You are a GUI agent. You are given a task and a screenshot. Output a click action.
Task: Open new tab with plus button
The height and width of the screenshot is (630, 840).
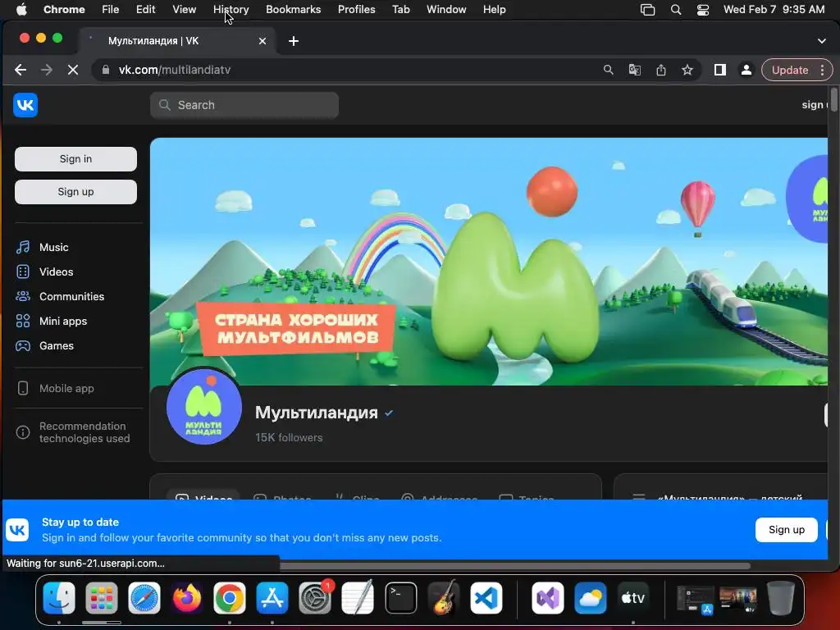click(x=294, y=41)
